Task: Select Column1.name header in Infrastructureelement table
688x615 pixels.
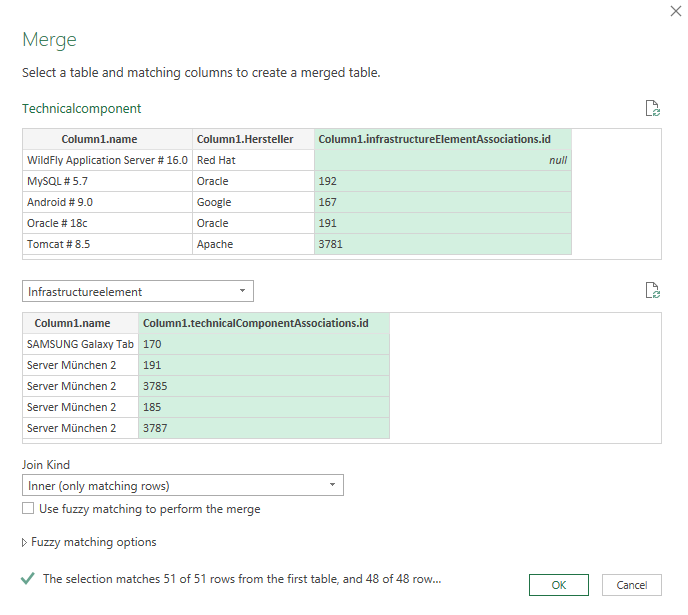Action: click(80, 323)
